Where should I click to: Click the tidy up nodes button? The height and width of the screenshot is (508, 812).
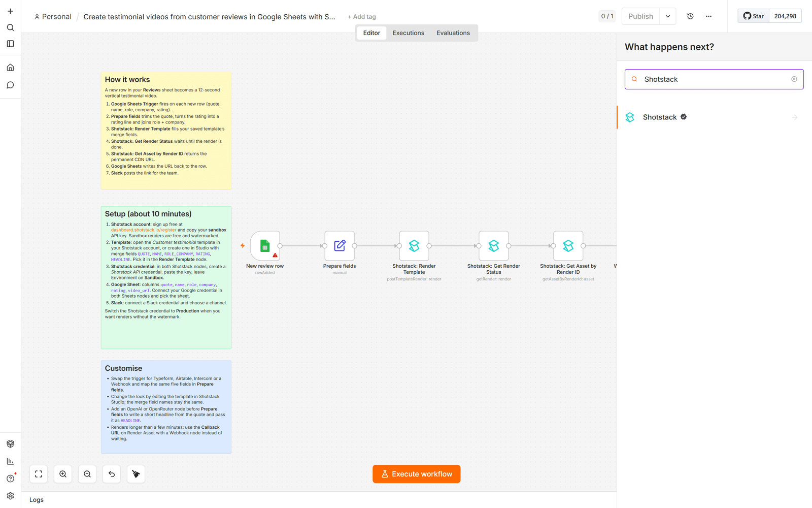pos(136,474)
